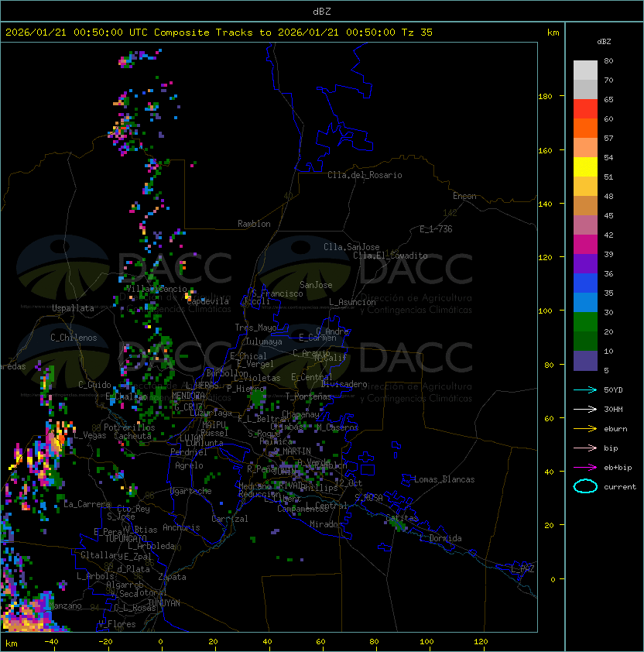
Task: Click the 'Lomas_Blancas' place label
Action: pyautogui.click(x=444, y=479)
